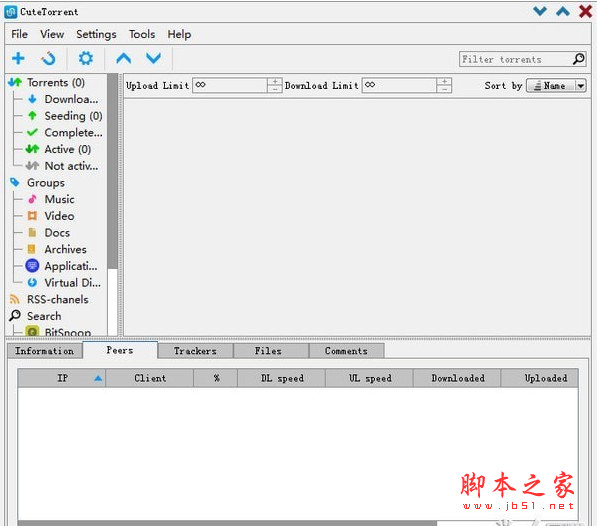
Task: Decrease the Upload Limit with minus stepper
Action: [x=275, y=89]
